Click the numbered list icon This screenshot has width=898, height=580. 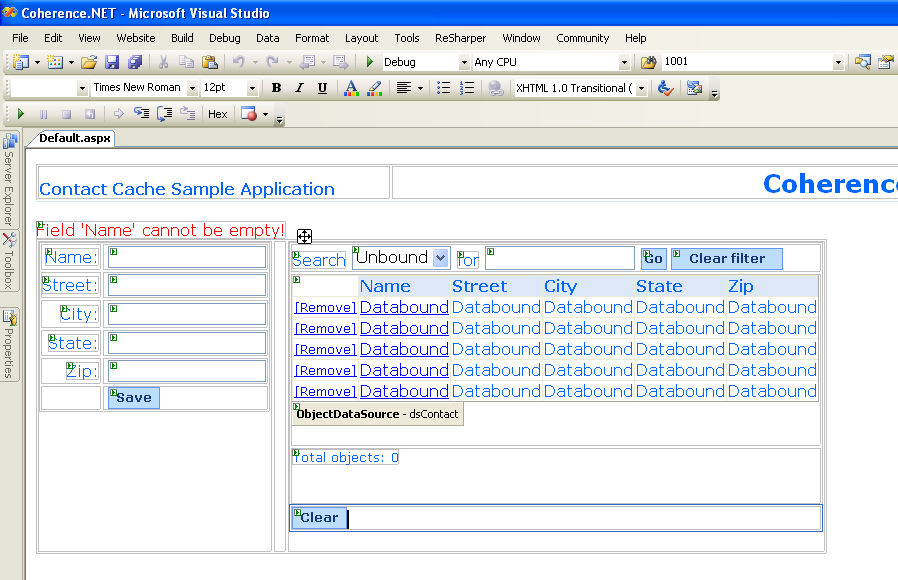tap(467, 88)
